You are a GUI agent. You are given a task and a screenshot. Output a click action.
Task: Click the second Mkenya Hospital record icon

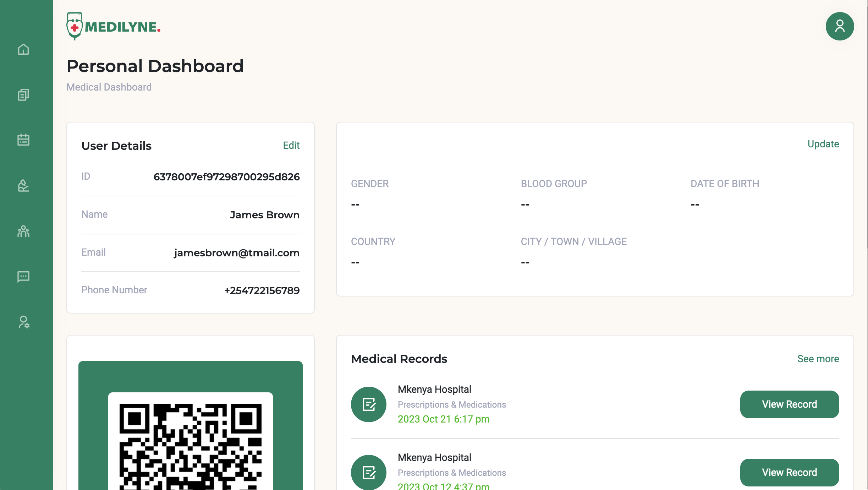[x=368, y=472]
